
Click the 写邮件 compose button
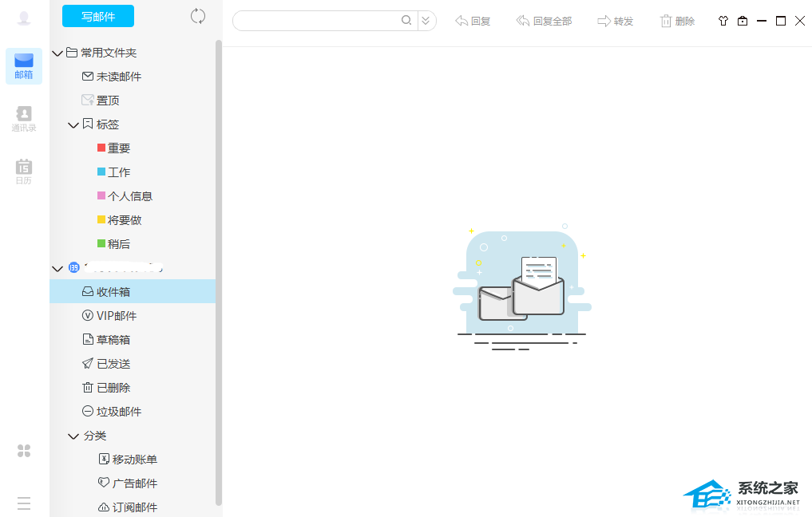[98, 16]
